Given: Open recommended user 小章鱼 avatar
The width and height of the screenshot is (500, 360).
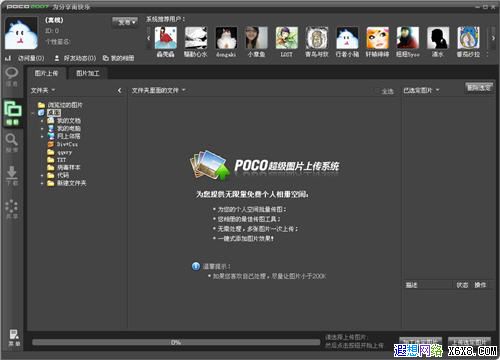Looking at the screenshot, I should pyautogui.click(x=256, y=38).
